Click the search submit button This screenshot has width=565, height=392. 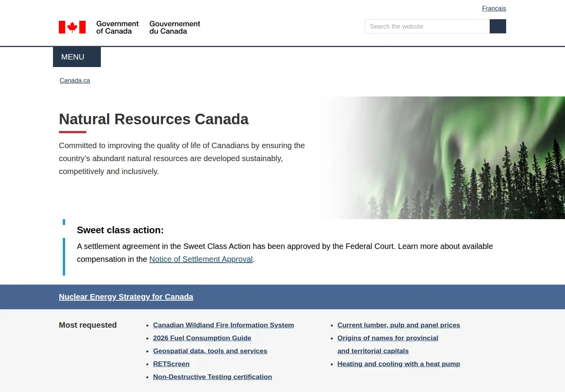point(498,26)
